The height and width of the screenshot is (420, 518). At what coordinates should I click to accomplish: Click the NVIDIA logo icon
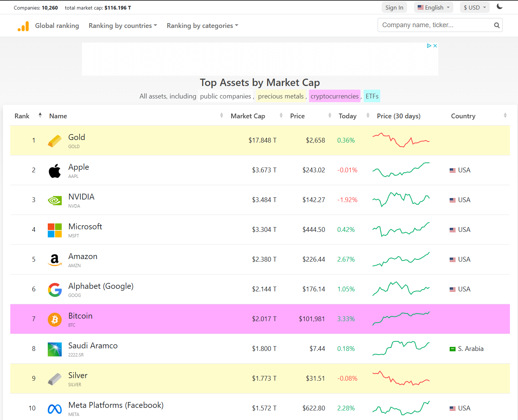click(55, 201)
